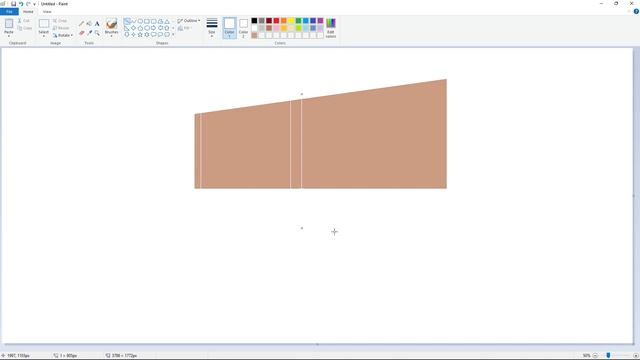Open the line Size dropdown
640x360 pixels.
[x=212, y=28]
